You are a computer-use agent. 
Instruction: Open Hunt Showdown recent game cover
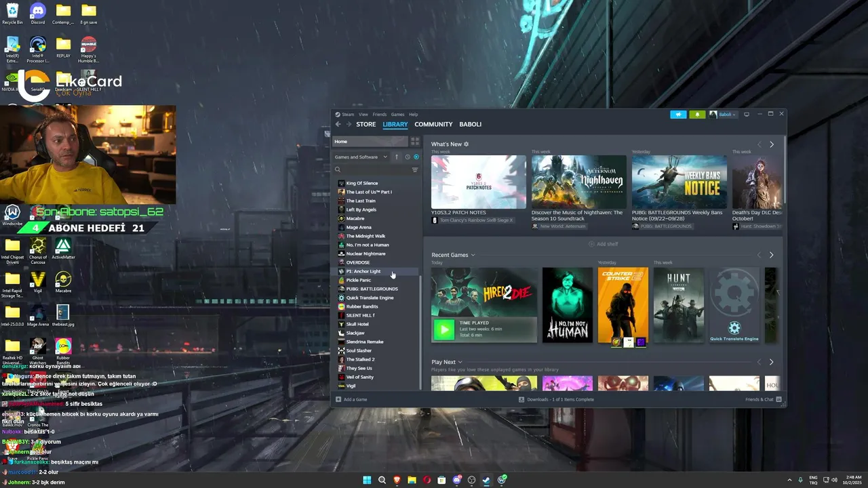[x=679, y=305]
